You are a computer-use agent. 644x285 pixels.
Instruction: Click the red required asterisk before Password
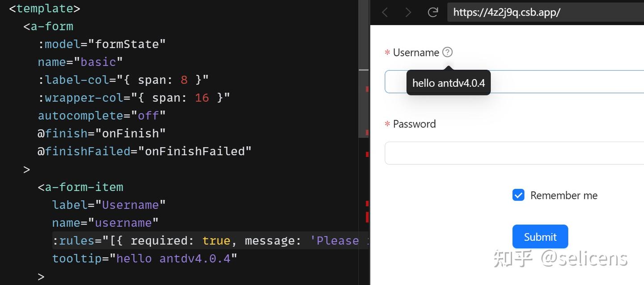[386, 125]
